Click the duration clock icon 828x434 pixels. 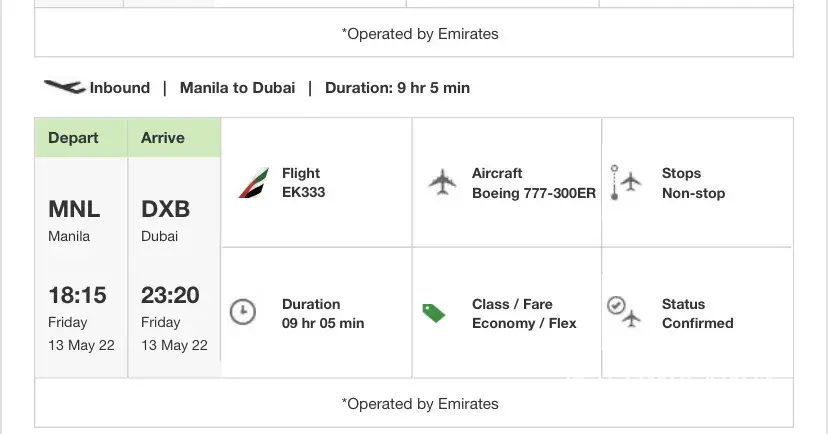[242, 313]
